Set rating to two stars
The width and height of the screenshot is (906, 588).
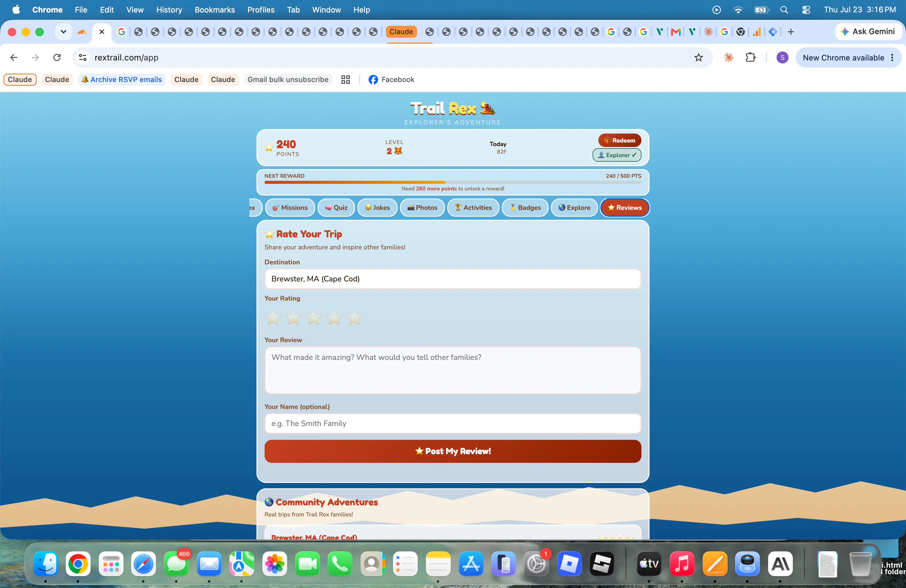(x=293, y=318)
